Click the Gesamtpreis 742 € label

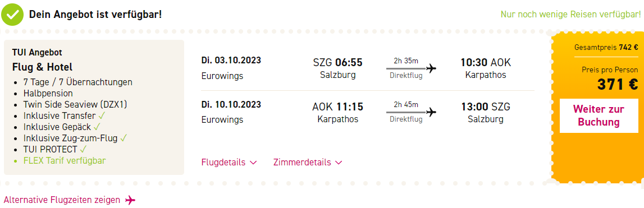point(606,47)
